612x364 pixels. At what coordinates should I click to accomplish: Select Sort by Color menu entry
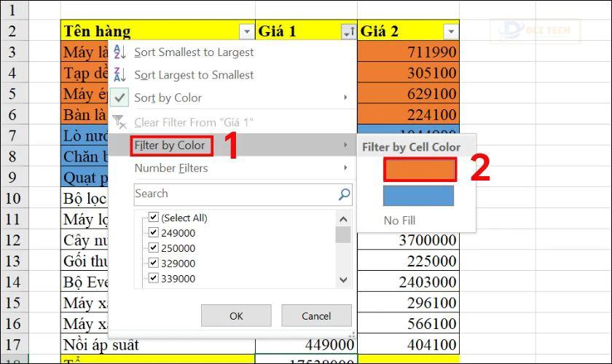pyautogui.click(x=232, y=98)
